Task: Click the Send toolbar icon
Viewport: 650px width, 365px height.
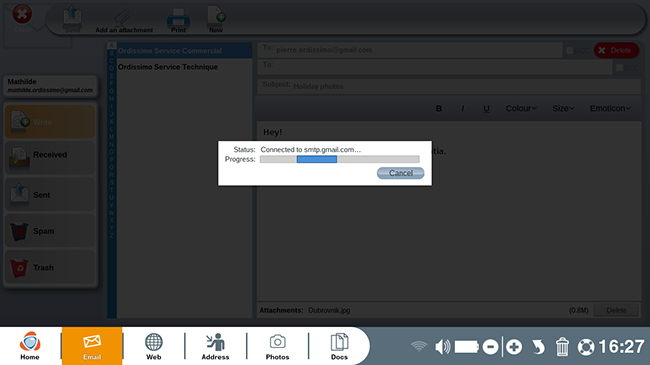Action: pos(72,19)
